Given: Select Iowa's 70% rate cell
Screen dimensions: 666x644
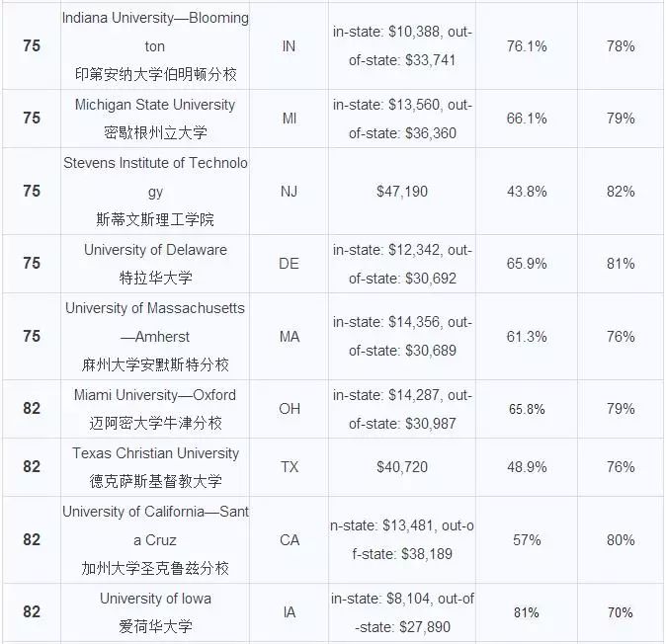Looking at the screenshot, I should tap(621, 612).
